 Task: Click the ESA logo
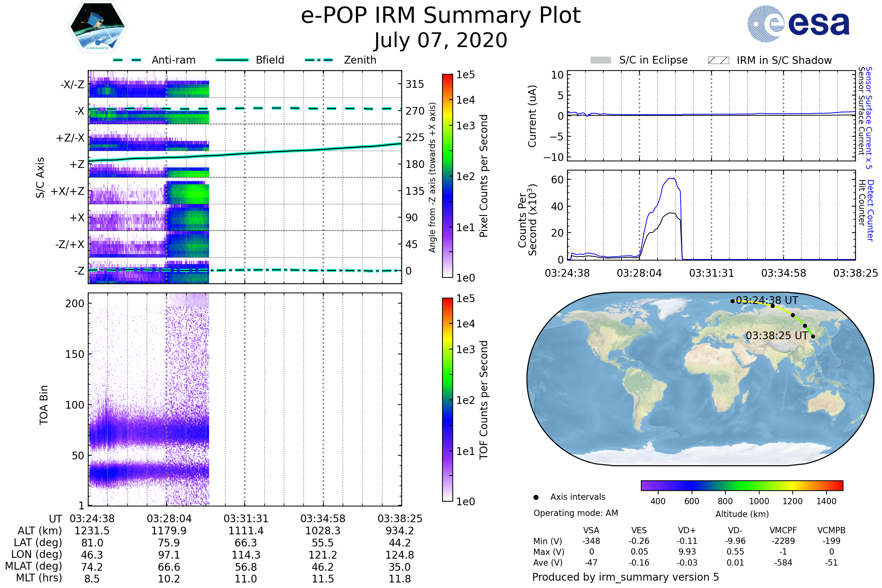coord(799,24)
